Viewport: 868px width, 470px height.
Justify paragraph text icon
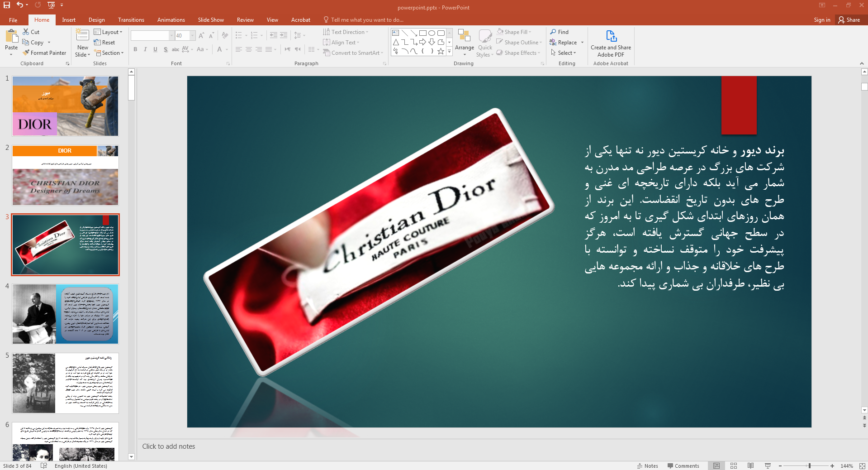(x=269, y=49)
